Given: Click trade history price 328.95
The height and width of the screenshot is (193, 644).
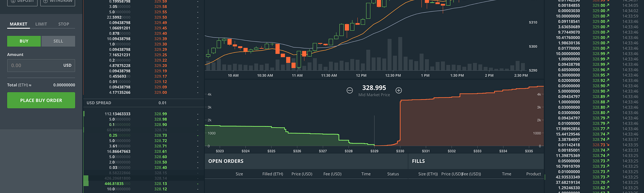Looking at the screenshot, I should pos(599,75).
